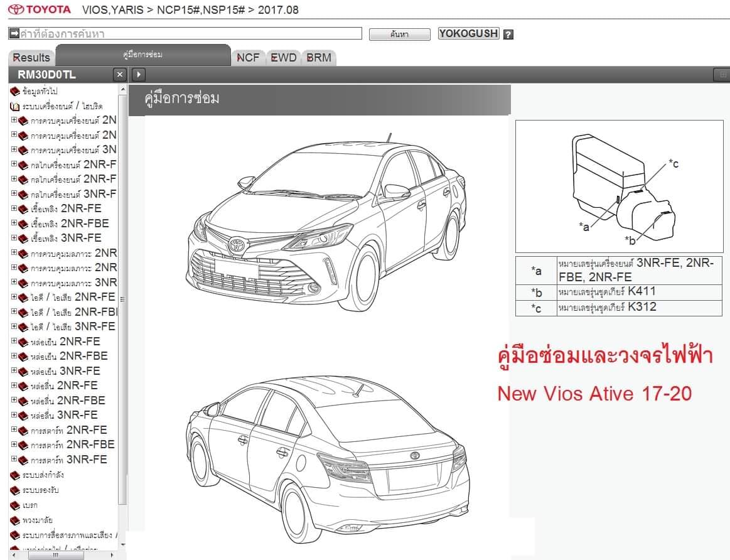
Task: Expand the หล่อเย็น 2NR-FBE node
Action: 14,355
